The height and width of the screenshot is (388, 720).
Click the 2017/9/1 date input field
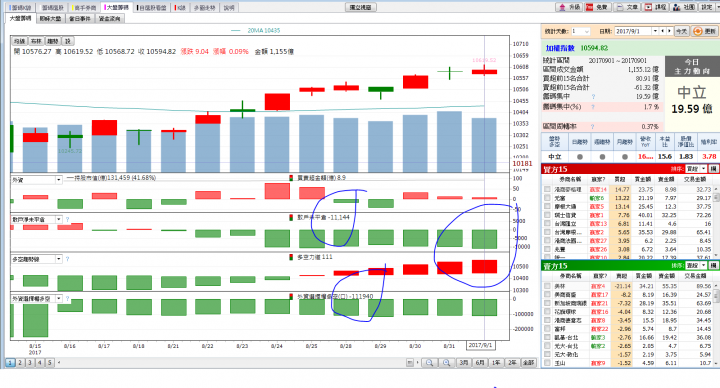633,31
